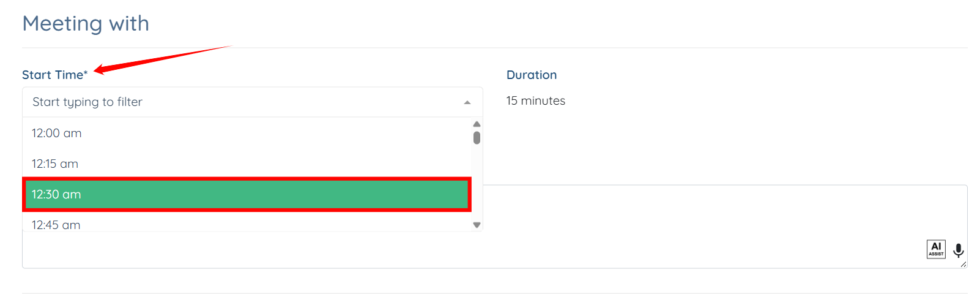Click inside the large notes text area
Image resolution: width=980 pixels, height=294 pixels.
click(673, 227)
